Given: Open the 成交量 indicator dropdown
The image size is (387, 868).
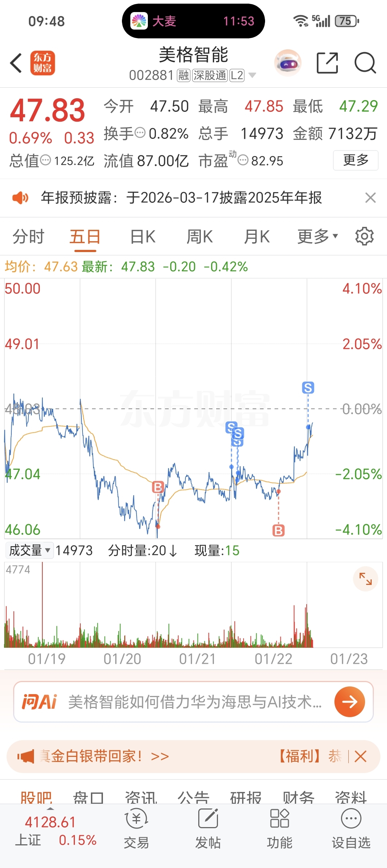Looking at the screenshot, I should [x=30, y=550].
